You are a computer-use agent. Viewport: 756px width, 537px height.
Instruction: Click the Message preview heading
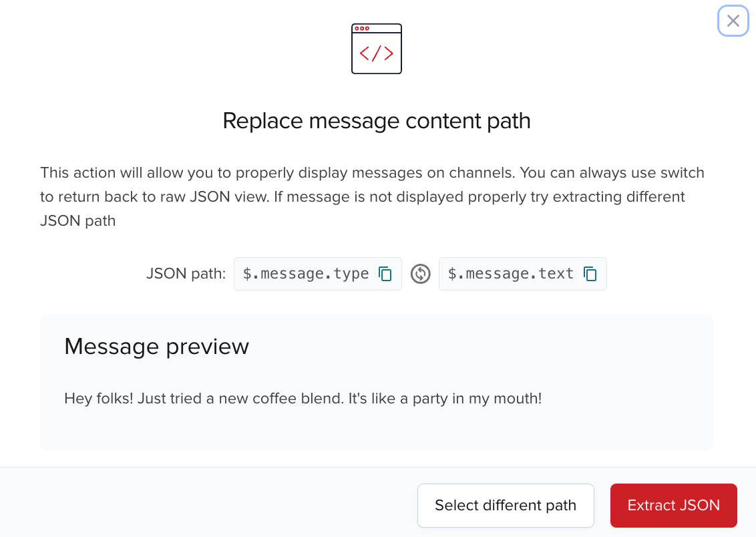[x=156, y=347]
